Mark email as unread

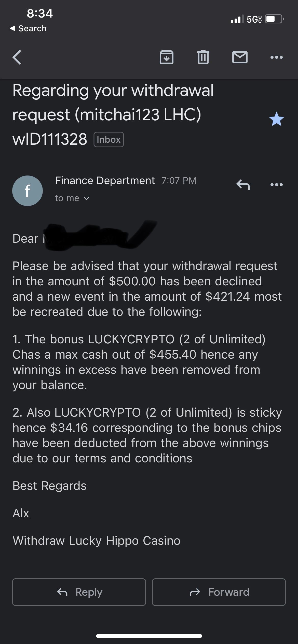coord(240,57)
